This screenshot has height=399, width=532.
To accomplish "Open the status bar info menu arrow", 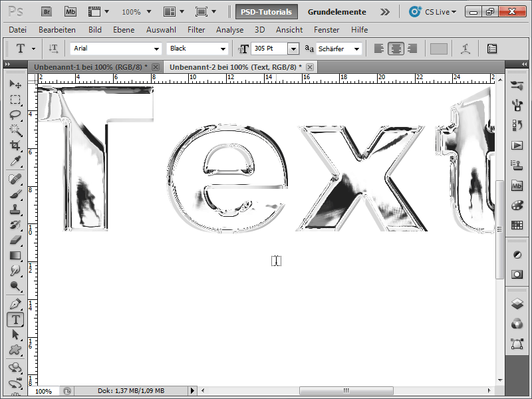I will point(192,391).
